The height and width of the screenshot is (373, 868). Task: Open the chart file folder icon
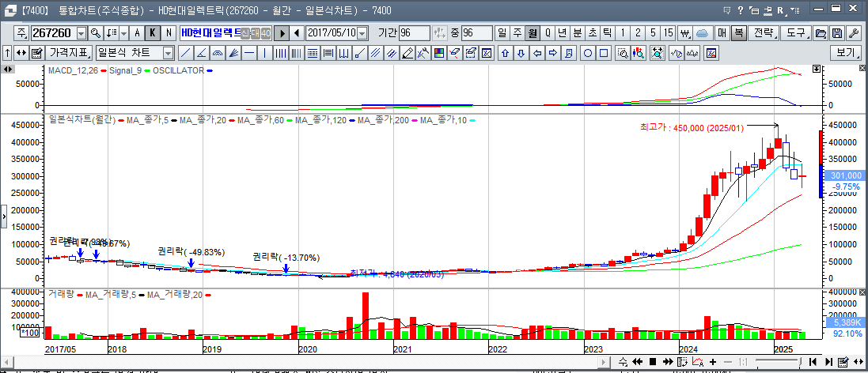(821, 33)
